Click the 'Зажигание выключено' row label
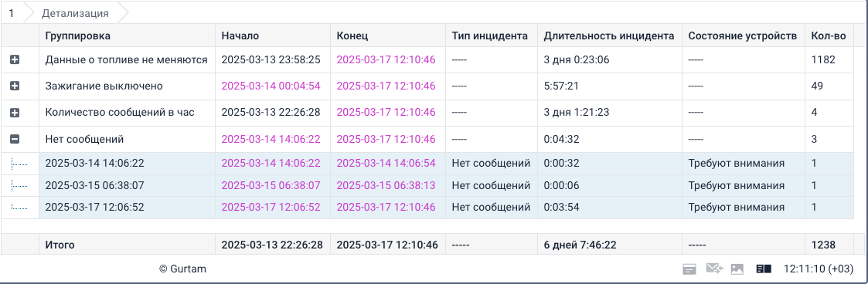The image size is (868, 284). point(104,86)
